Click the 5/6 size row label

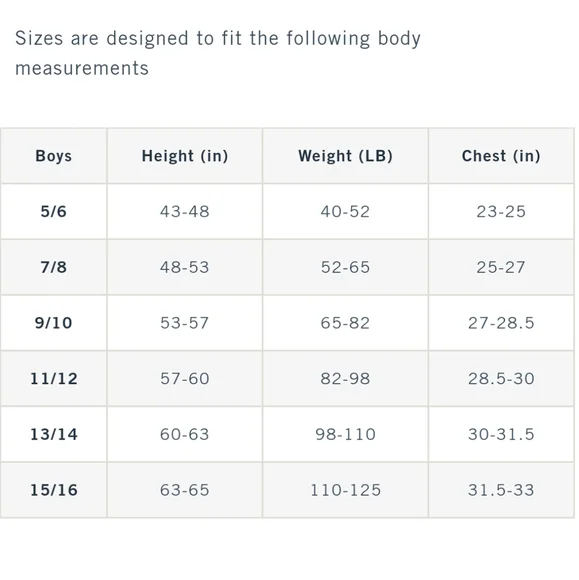pyautogui.click(x=54, y=212)
